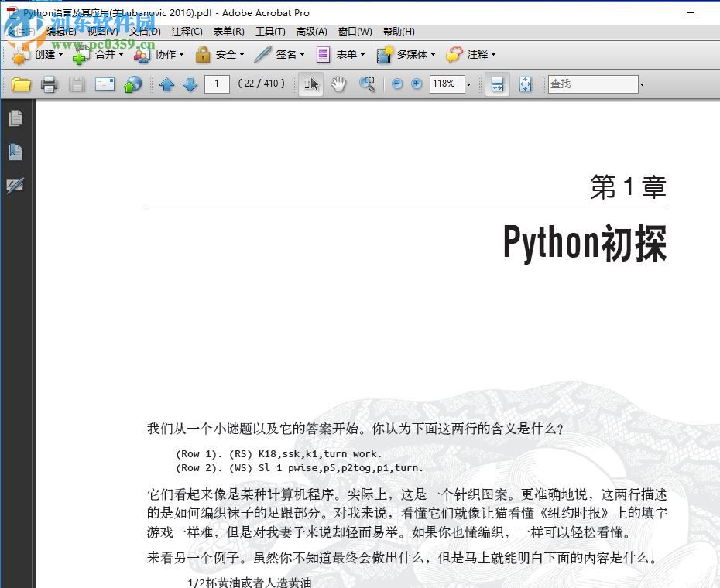This screenshot has width=720, height=588.
Task: Open the Pages panel in the sidebar
Action: tap(16, 118)
